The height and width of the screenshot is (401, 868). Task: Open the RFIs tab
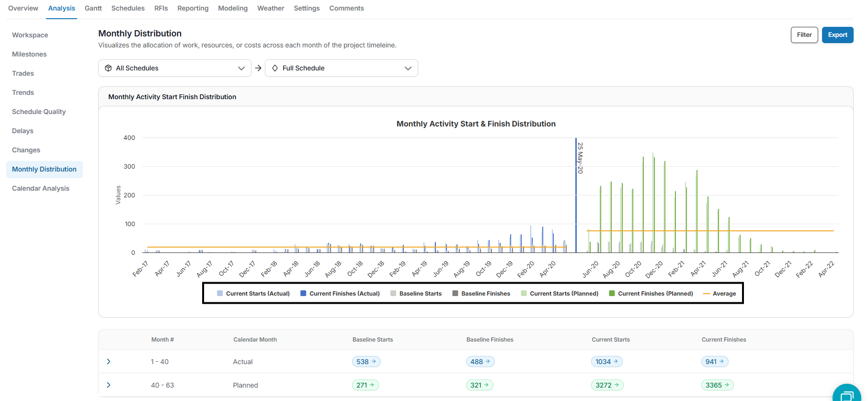(x=161, y=8)
